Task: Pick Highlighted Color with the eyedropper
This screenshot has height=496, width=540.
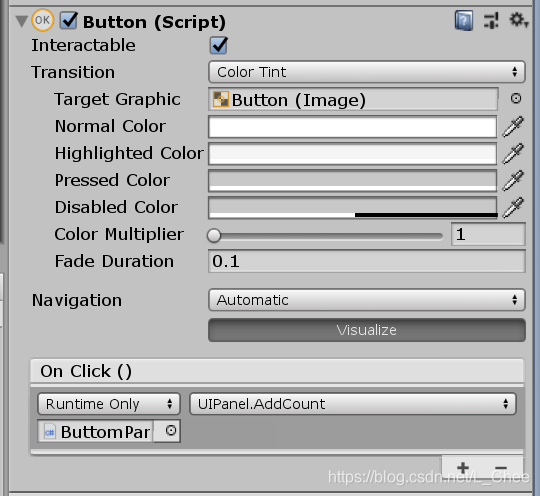Action: pyautogui.click(x=513, y=154)
